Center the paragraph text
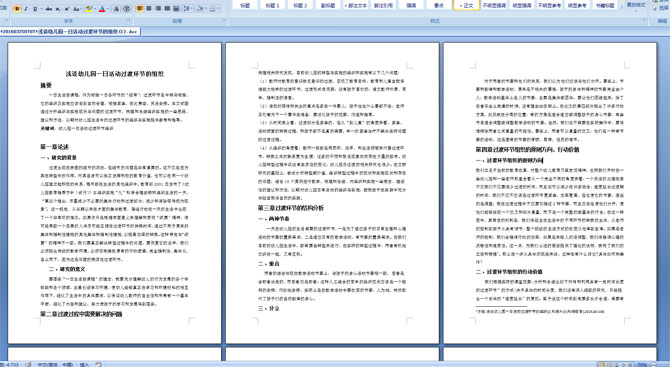 pos(149,9)
